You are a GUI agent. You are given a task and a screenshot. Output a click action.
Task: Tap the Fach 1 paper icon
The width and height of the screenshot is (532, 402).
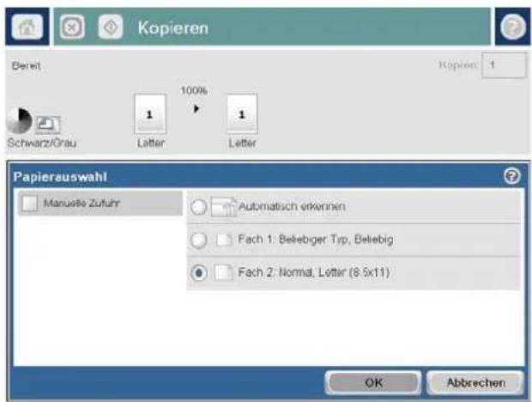pos(224,240)
